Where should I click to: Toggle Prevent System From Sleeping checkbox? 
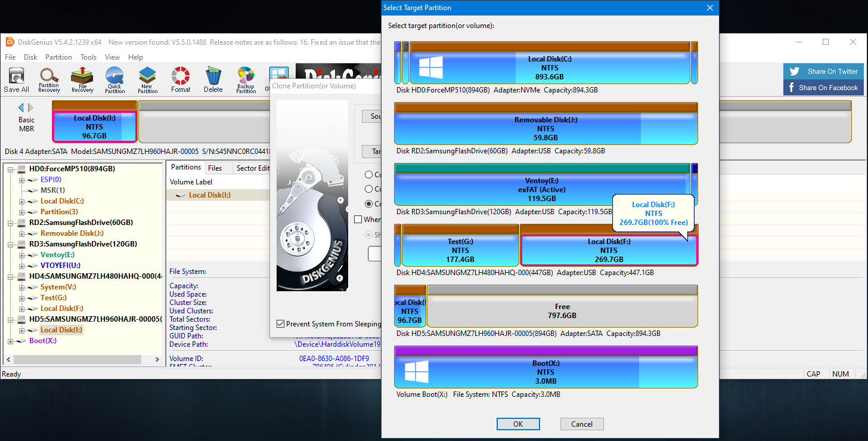point(281,324)
